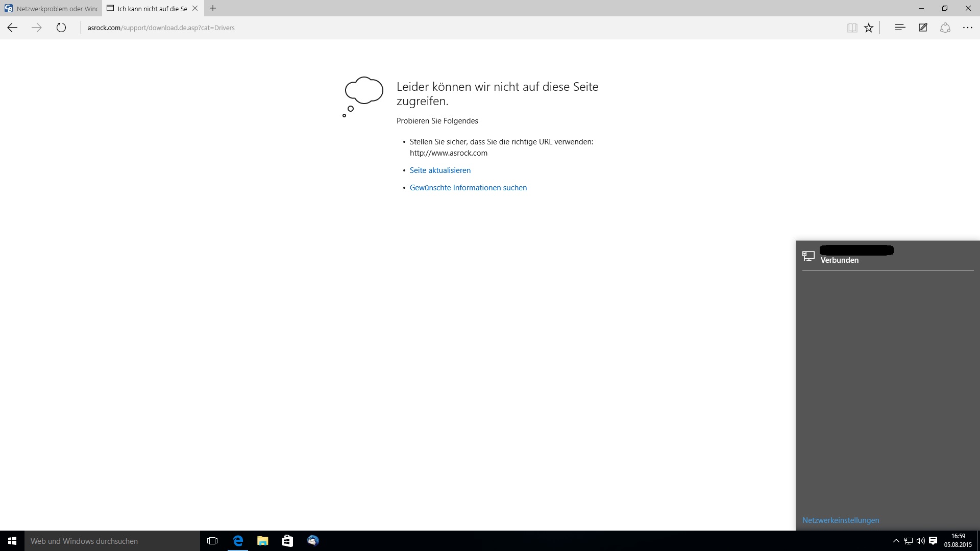980x551 pixels.
Task: Open Task View in taskbar
Action: (212, 541)
